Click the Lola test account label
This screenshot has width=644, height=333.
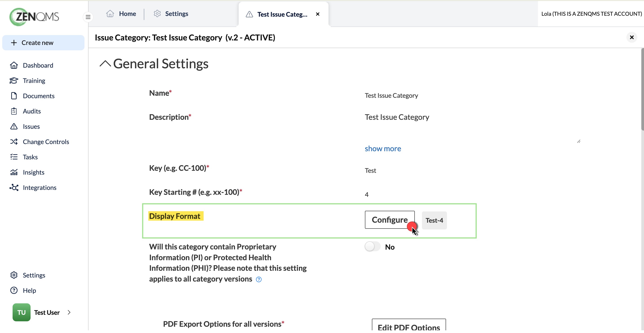coord(591,14)
